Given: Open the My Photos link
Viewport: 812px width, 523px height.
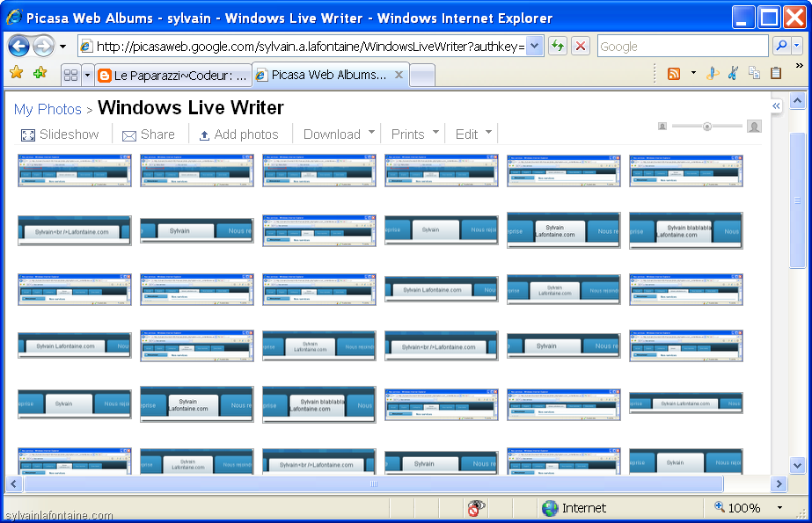Looking at the screenshot, I should [x=48, y=110].
